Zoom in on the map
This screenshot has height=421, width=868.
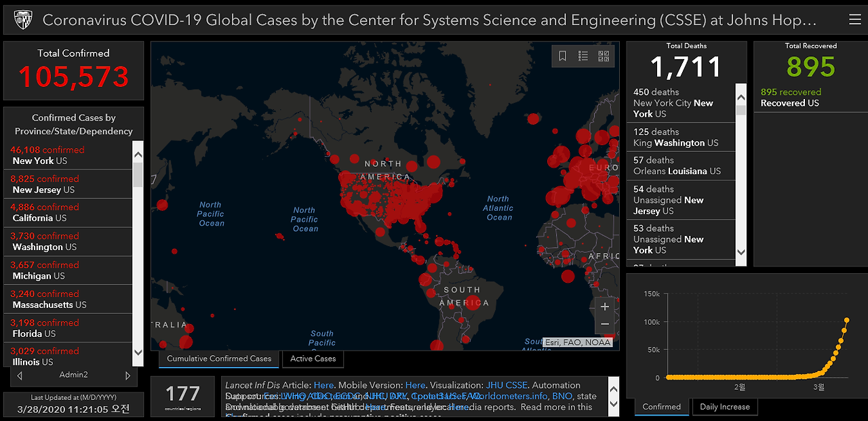coord(605,306)
